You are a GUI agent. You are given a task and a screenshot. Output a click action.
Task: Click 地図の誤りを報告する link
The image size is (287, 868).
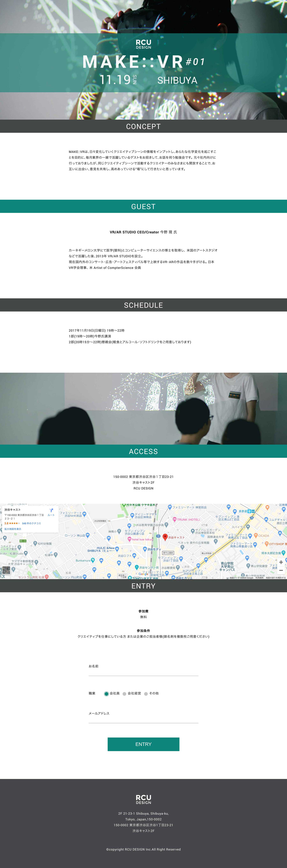(276, 578)
